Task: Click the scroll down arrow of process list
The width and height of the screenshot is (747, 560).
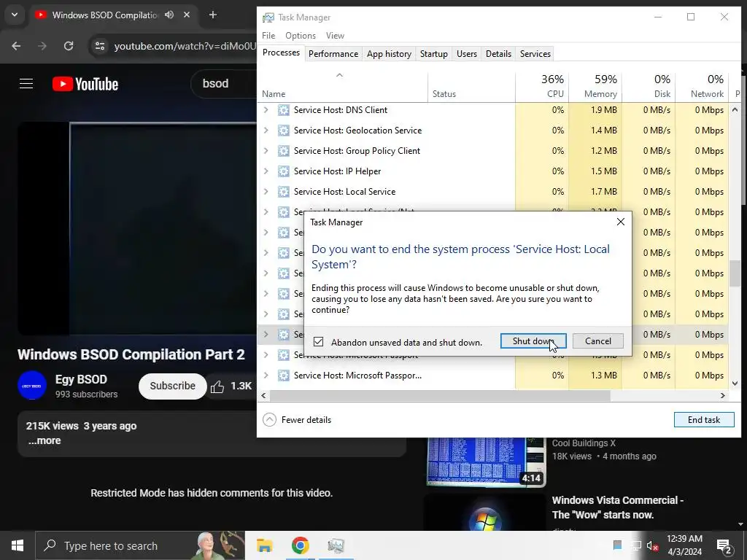Action: pos(735,384)
